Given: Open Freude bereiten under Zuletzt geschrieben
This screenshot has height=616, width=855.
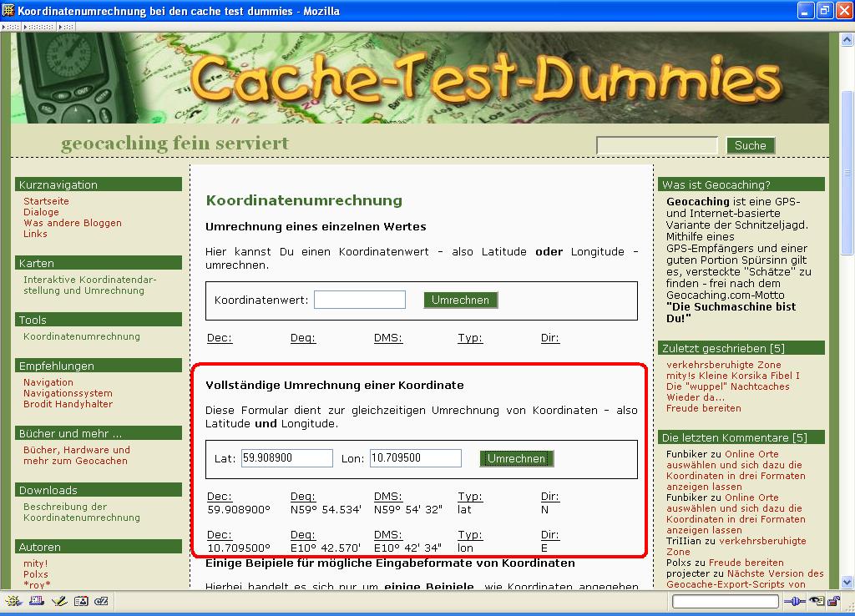Looking at the screenshot, I should (703, 408).
